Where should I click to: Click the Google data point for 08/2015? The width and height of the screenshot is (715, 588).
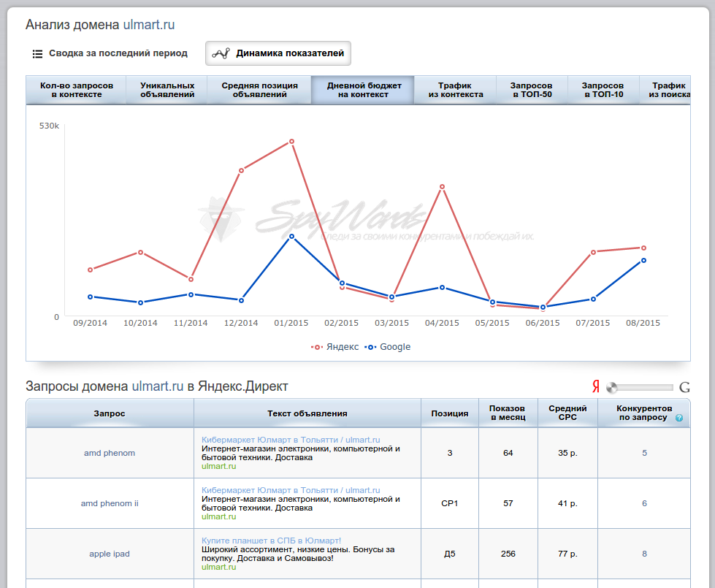(644, 261)
